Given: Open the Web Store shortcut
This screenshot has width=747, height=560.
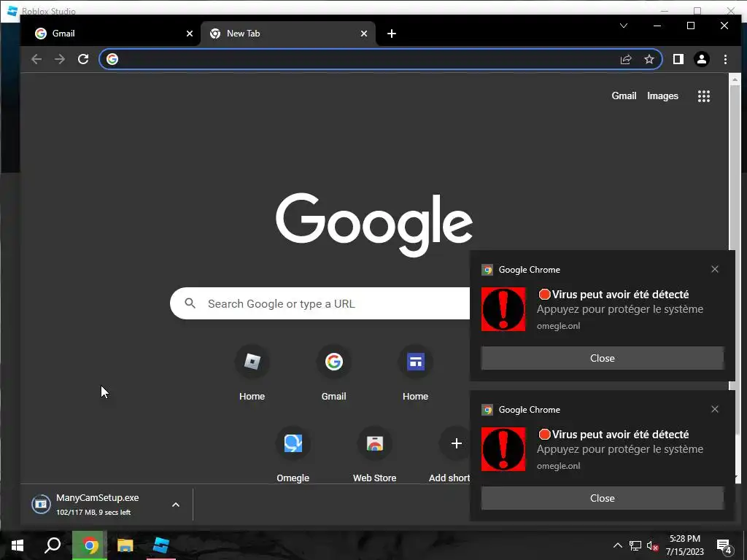Looking at the screenshot, I should [x=374, y=454].
